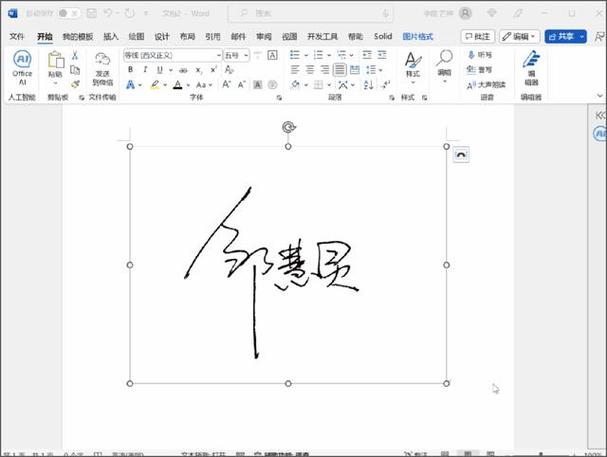Switch to the Layout (布局) tab

[187, 36]
